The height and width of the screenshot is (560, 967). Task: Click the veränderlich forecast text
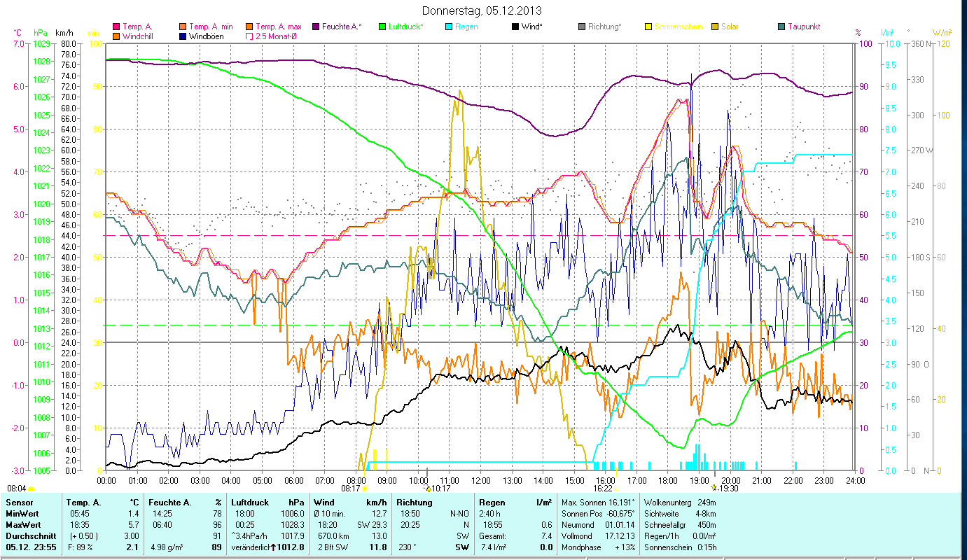coord(251,547)
